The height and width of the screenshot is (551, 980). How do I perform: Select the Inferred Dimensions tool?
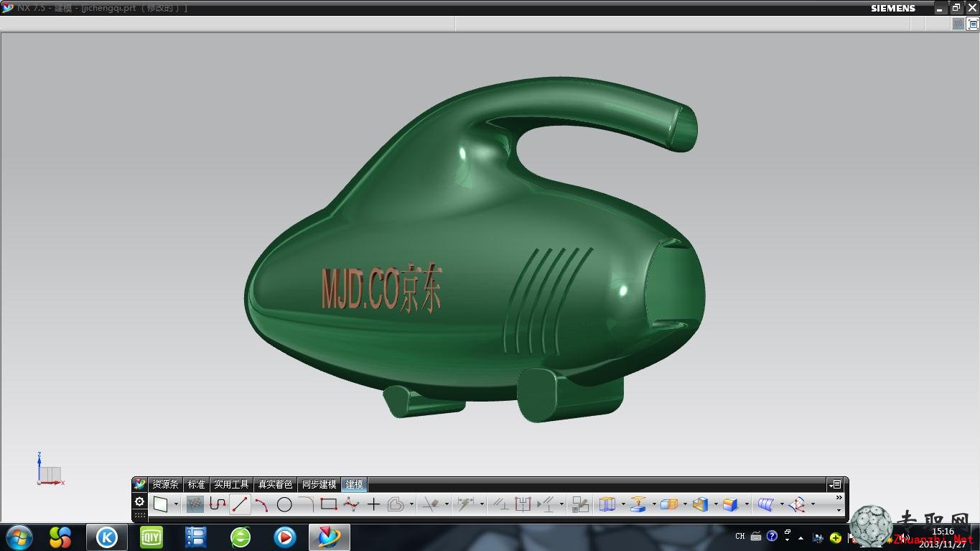point(465,504)
